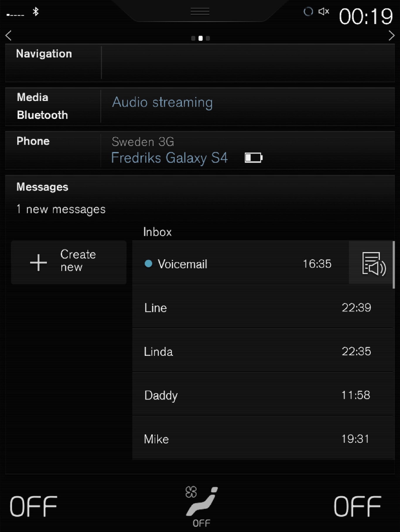Screen dimensions: 400x532
Task: Tap the Bluetooth status icon
Action: coord(36,12)
